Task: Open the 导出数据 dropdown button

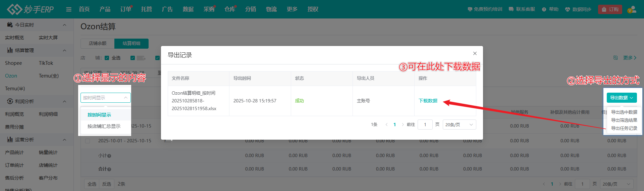Action: (622, 98)
